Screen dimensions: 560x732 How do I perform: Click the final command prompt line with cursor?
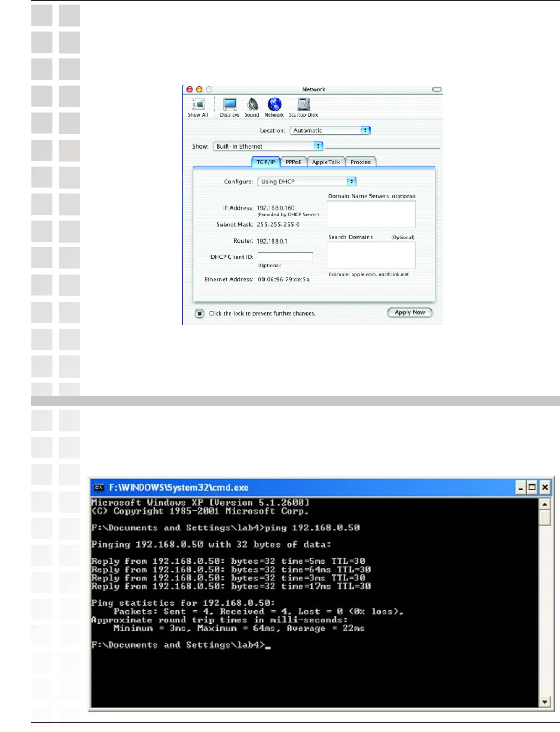point(181,645)
